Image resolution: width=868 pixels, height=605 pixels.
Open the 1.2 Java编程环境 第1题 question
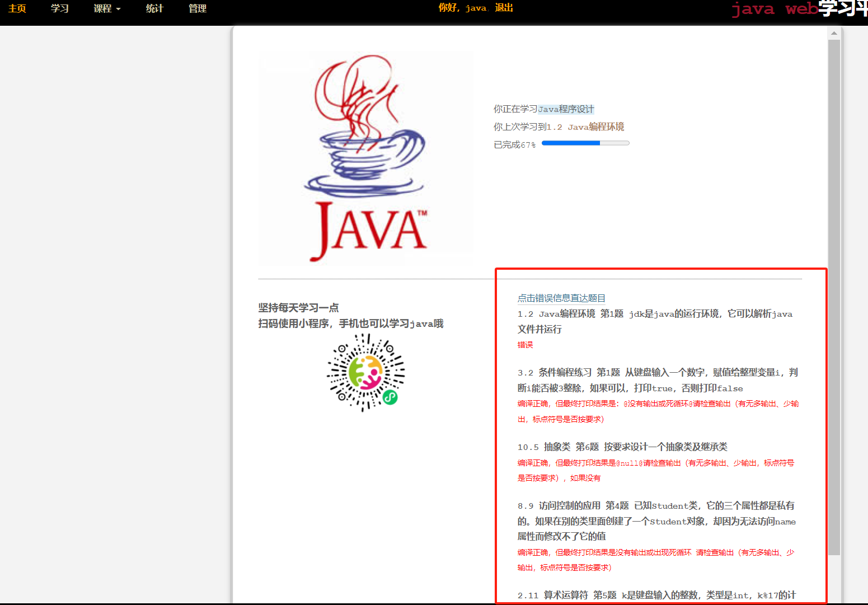pyautogui.click(x=655, y=322)
